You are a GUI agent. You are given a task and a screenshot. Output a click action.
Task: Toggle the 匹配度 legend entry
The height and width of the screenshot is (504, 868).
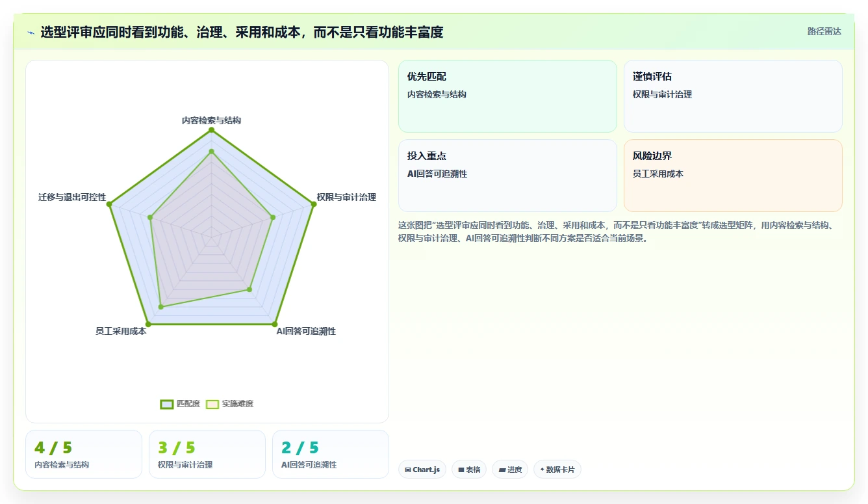tap(180, 404)
